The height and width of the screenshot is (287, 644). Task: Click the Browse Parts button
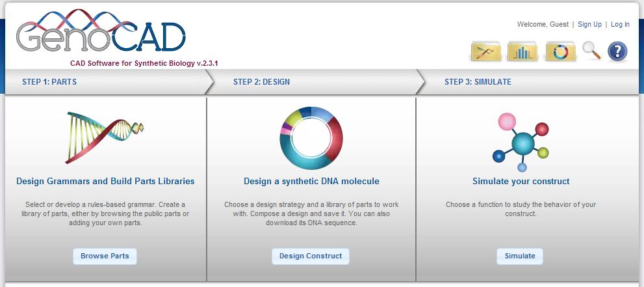point(105,256)
